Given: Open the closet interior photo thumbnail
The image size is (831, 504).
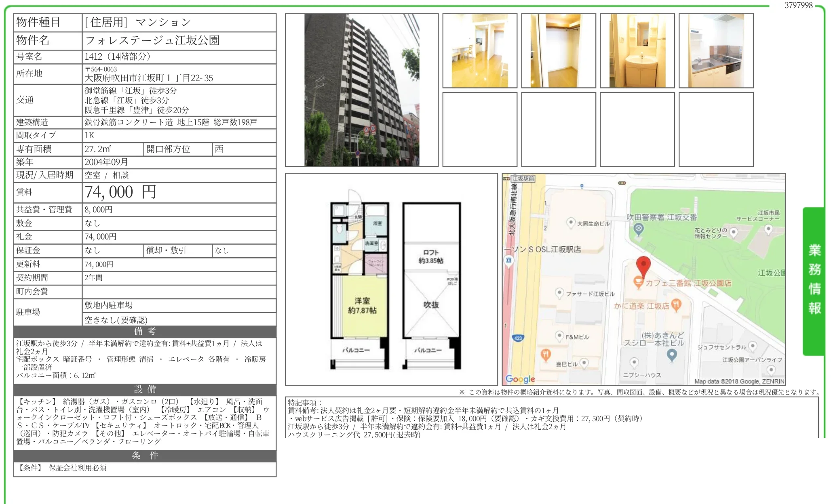Looking at the screenshot, I should (x=558, y=51).
